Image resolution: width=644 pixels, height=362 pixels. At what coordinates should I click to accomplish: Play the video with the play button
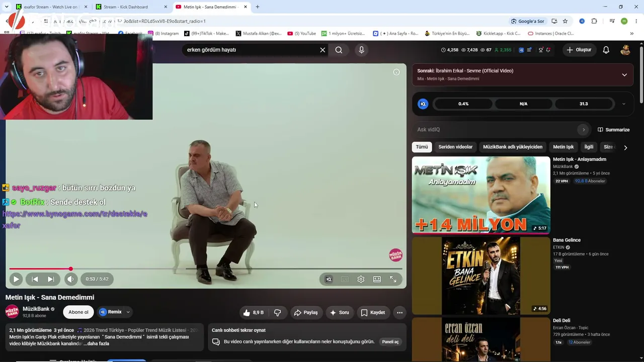coord(16,279)
